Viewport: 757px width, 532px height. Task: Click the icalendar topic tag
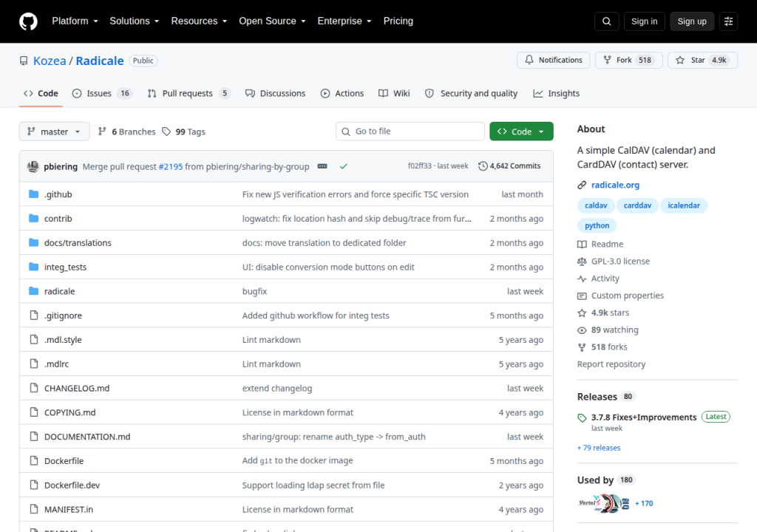pos(684,205)
